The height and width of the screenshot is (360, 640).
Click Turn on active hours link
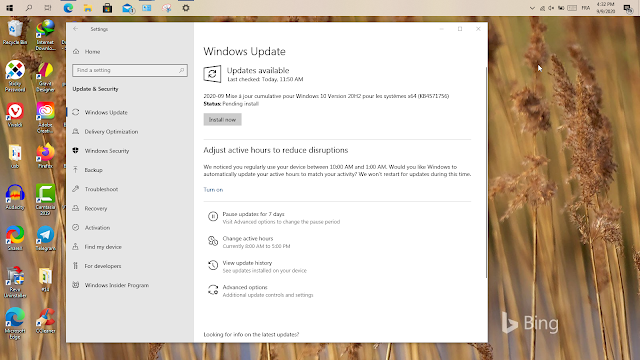213,190
